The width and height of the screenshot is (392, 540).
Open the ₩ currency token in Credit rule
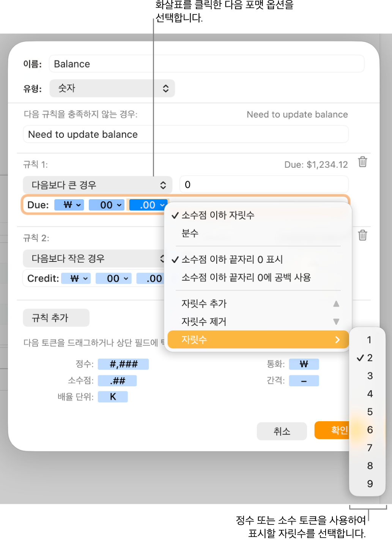click(76, 279)
